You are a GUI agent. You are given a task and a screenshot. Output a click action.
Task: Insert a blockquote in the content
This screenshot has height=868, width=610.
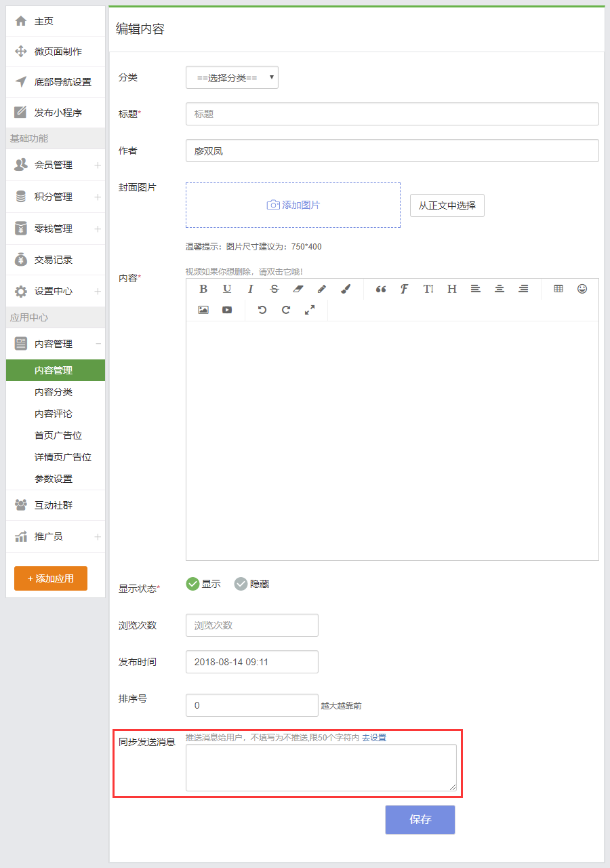tap(381, 289)
